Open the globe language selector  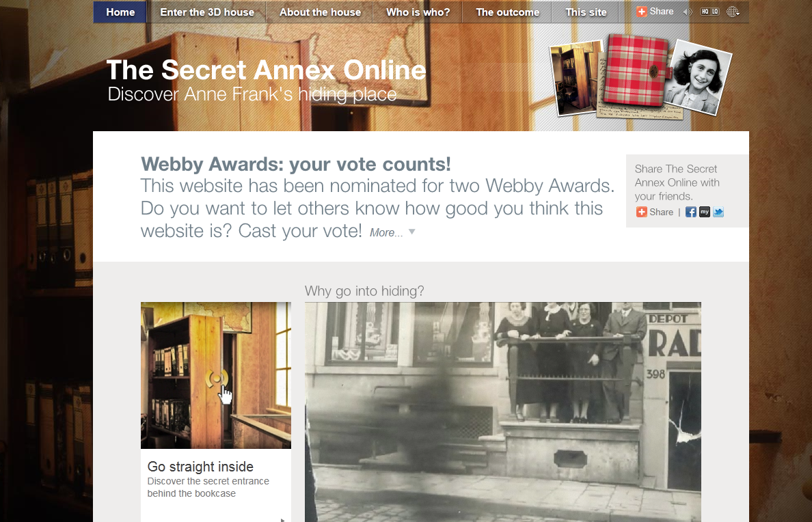(733, 12)
